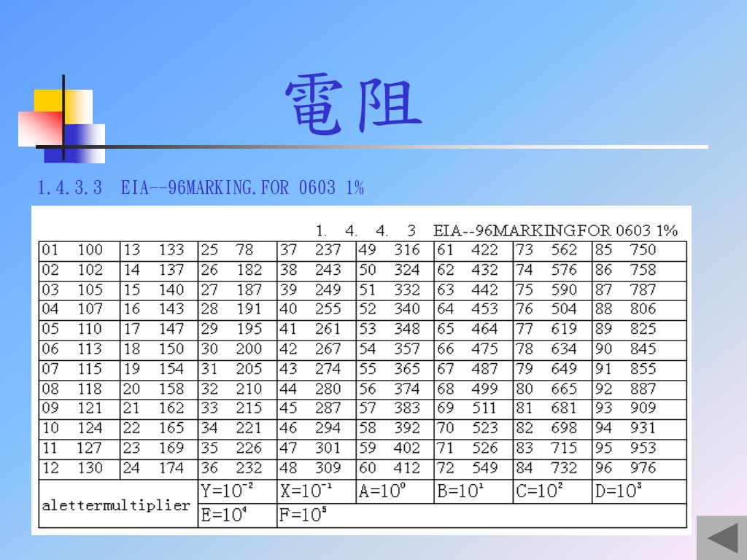
Task: Click the table cell '09 121'
Action: tap(79, 410)
